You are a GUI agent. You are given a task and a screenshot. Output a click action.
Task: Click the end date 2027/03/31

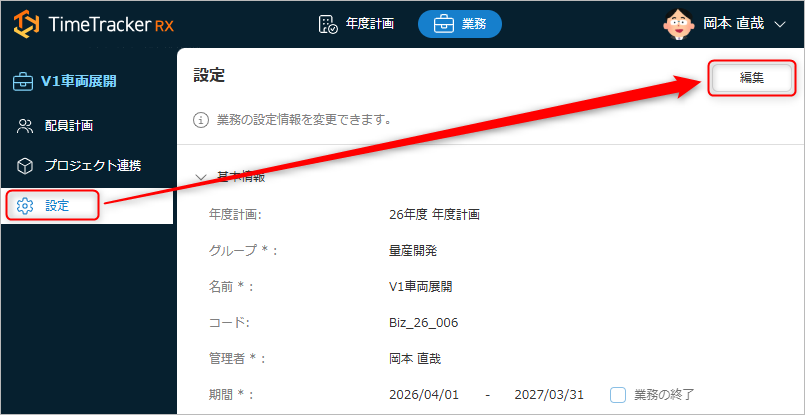[x=550, y=394]
